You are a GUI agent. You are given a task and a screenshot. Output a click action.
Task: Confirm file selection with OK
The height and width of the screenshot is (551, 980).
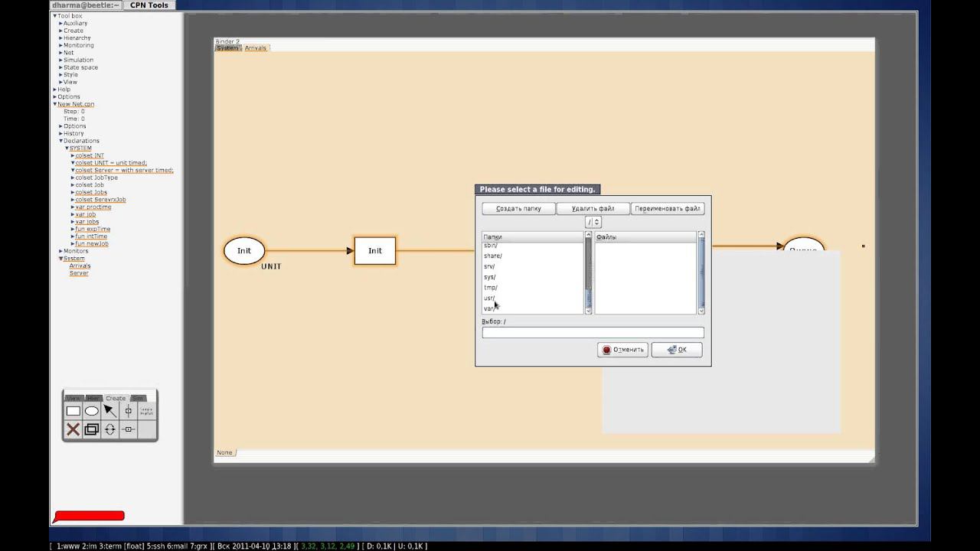(677, 350)
